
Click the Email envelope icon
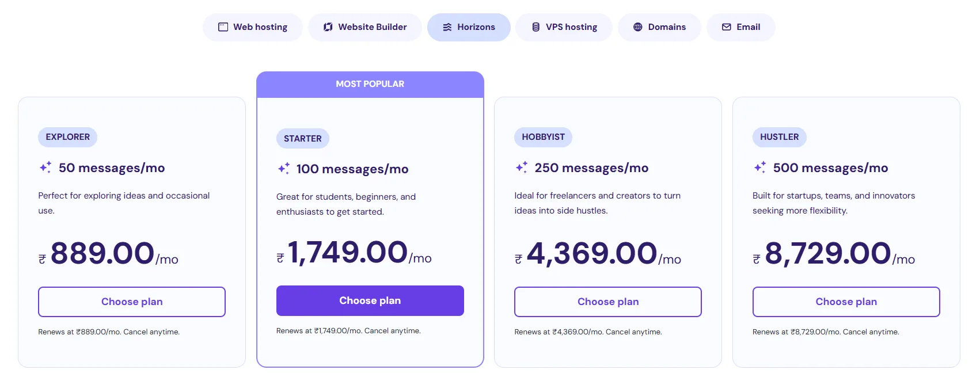pos(727,27)
